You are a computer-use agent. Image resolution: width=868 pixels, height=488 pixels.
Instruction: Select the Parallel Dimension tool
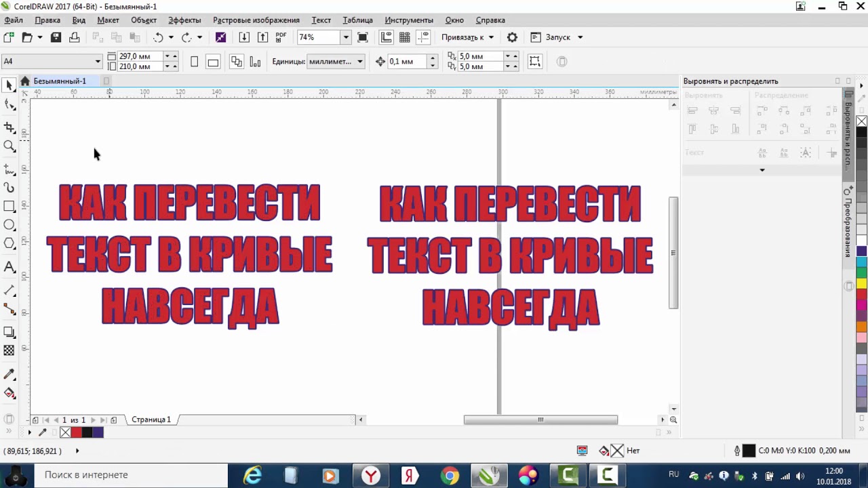coord(9,290)
